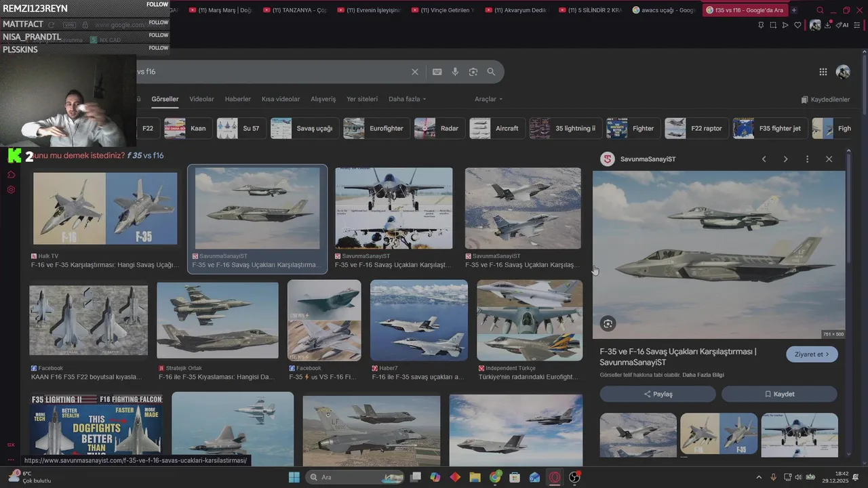Click the Opera sidebar settings gear icon
The width and height of the screenshot is (868, 488).
point(11,190)
